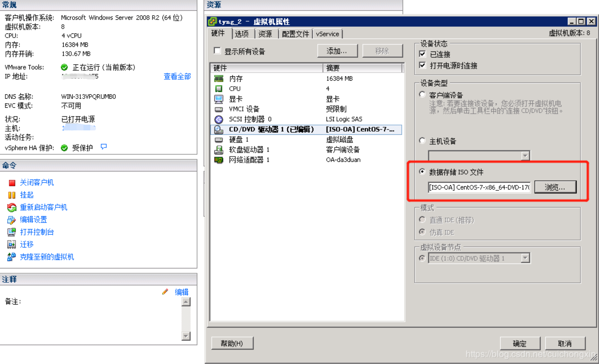This screenshot has width=599, height=364.
Task: Select the 软盘驱动器 1 row
Action: pos(306,150)
